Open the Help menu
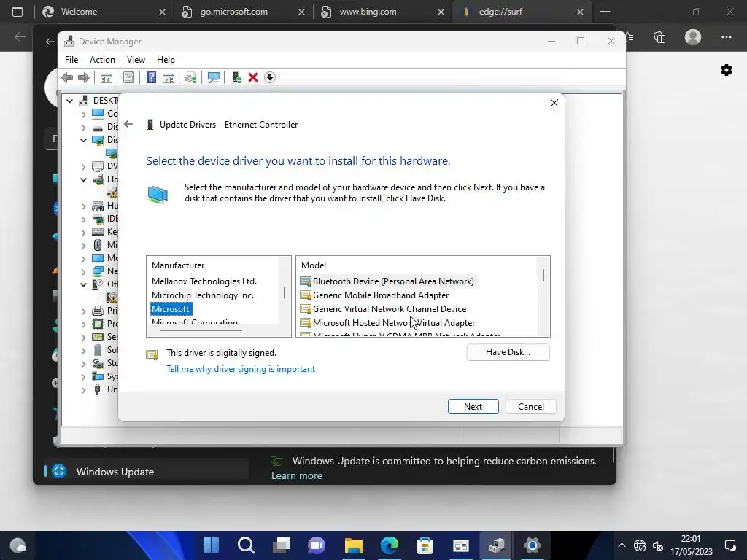Image resolution: width=747 pixels, height=560 pixels. click(166, 60)
